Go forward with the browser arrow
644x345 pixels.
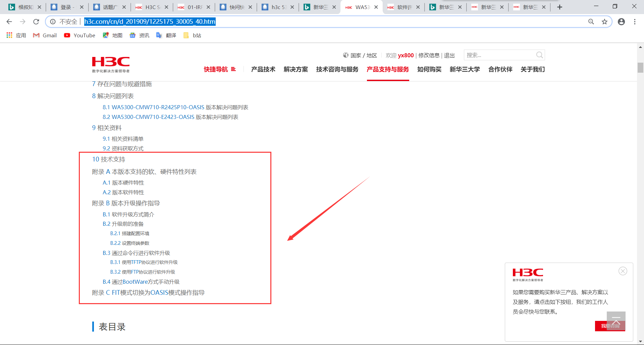click(x=22, y=22)
